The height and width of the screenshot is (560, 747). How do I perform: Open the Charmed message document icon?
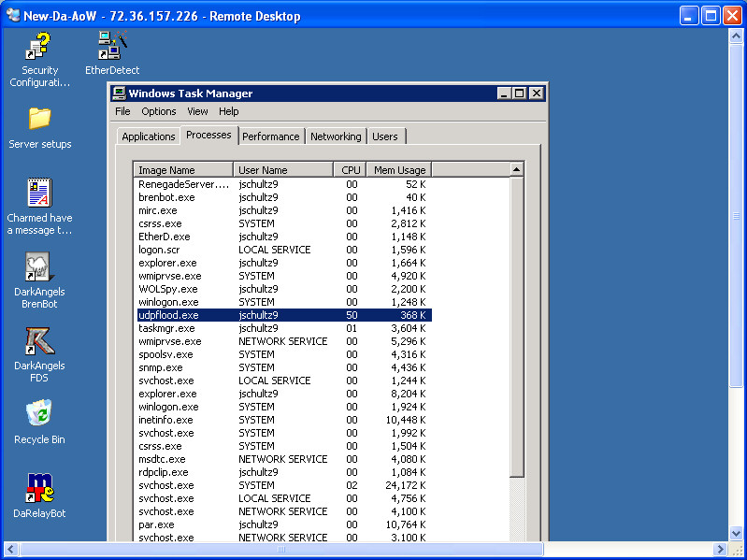[39, 194]
